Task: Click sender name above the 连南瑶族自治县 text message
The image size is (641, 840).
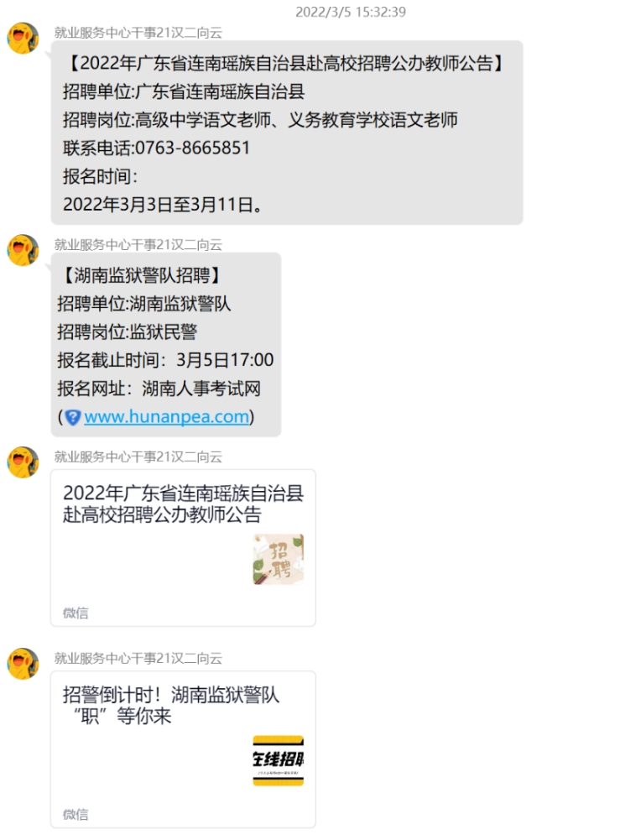Action: (x=138, y=33)
